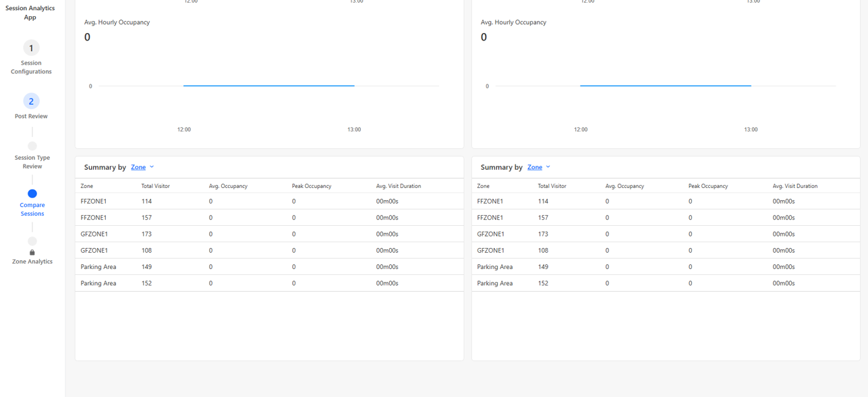
Task: Click the blue Compare Sessions step dot
Action: (x=32, y=193)
